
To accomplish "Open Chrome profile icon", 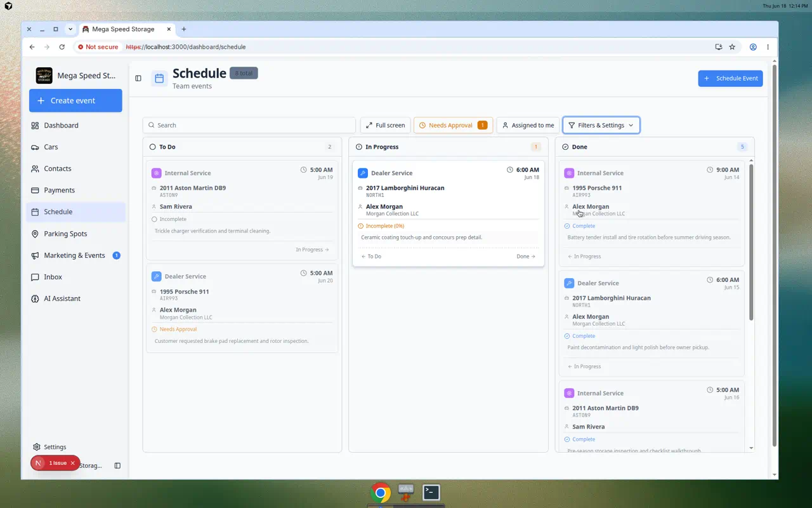I will click(753, 47).
